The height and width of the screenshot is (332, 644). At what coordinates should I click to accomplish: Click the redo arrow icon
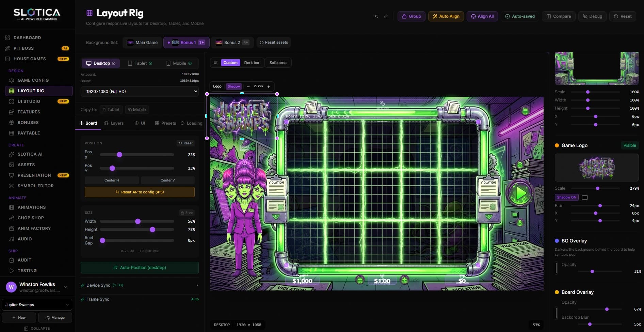[386, 16]
